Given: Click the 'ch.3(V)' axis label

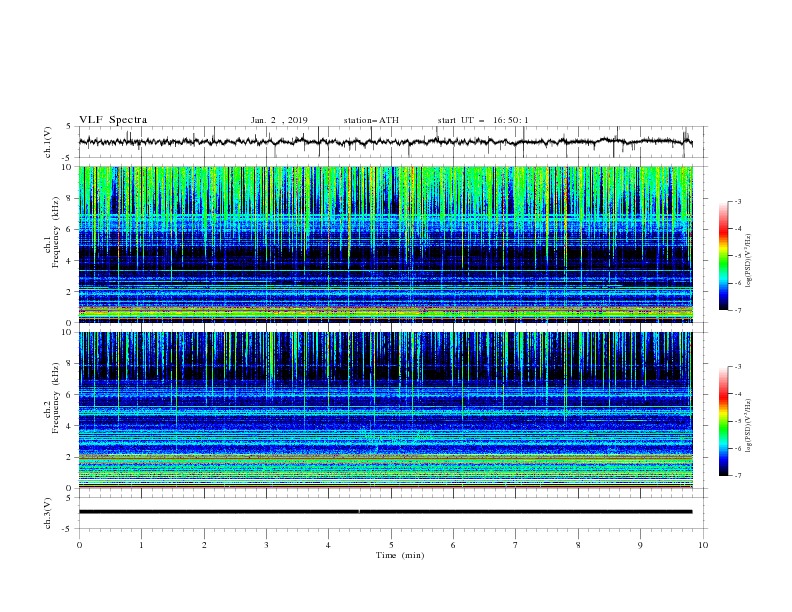Looking at the screenshot, I should (x=48, y=513).
